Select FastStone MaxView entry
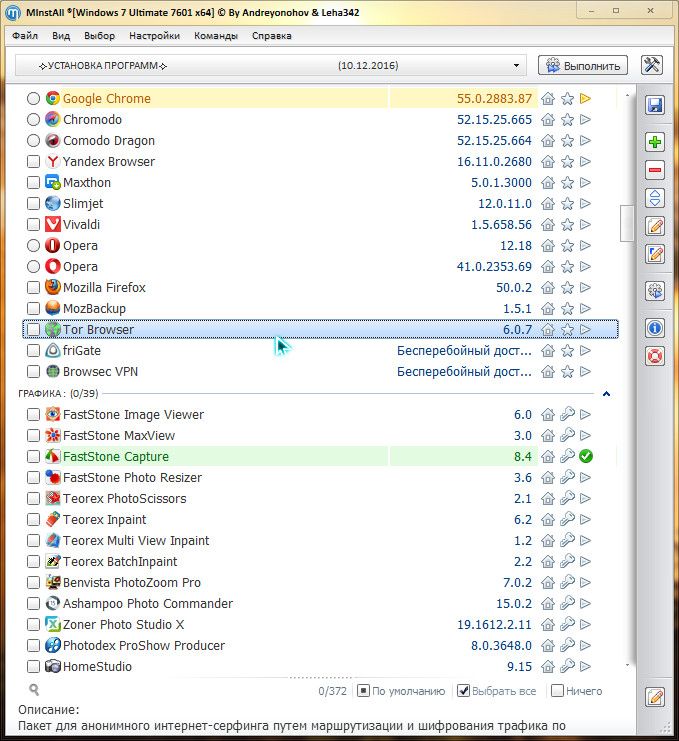679x741 pixels. coord(320,436)
